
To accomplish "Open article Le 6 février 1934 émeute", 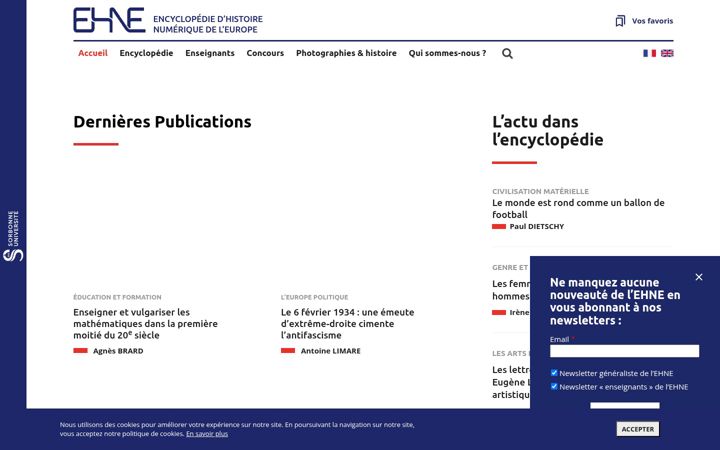I will click(347, 324).
